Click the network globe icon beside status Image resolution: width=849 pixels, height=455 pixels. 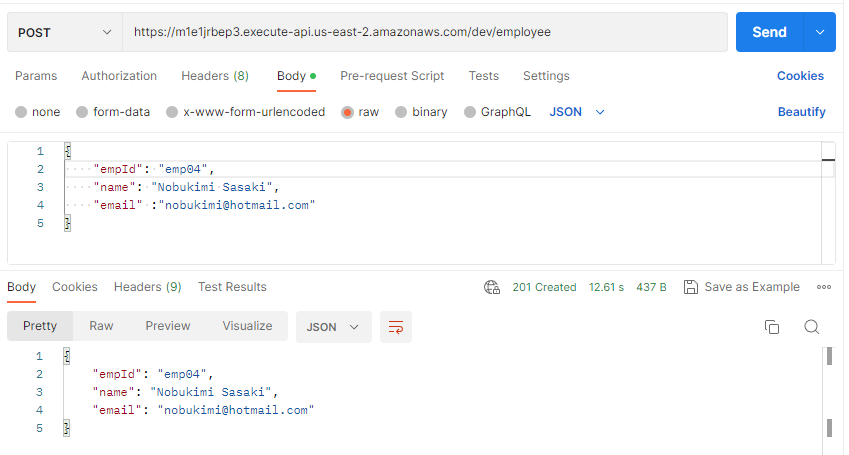pos(492,287)
